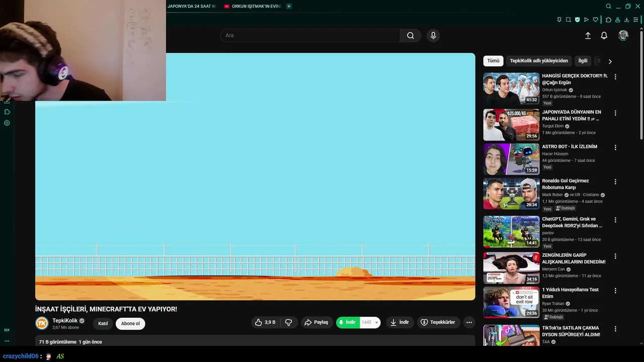Screen dimensions: 644x362
Task: Click the GX corner icon in sidebar
Action: point(7,330)
